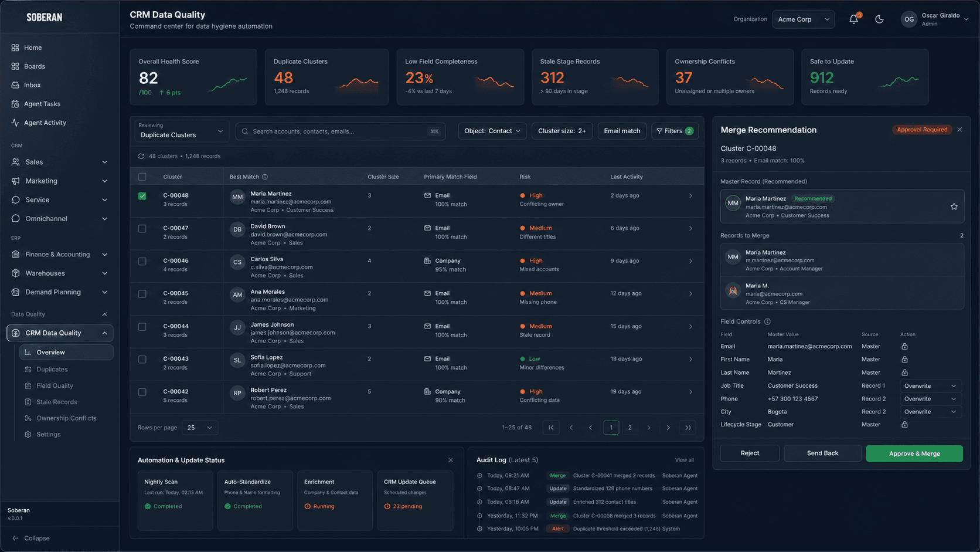Check cluster C-00046 checkbox
Image resolution: width=980 pixels, height=552 pixels.
[x=142, y=261]
